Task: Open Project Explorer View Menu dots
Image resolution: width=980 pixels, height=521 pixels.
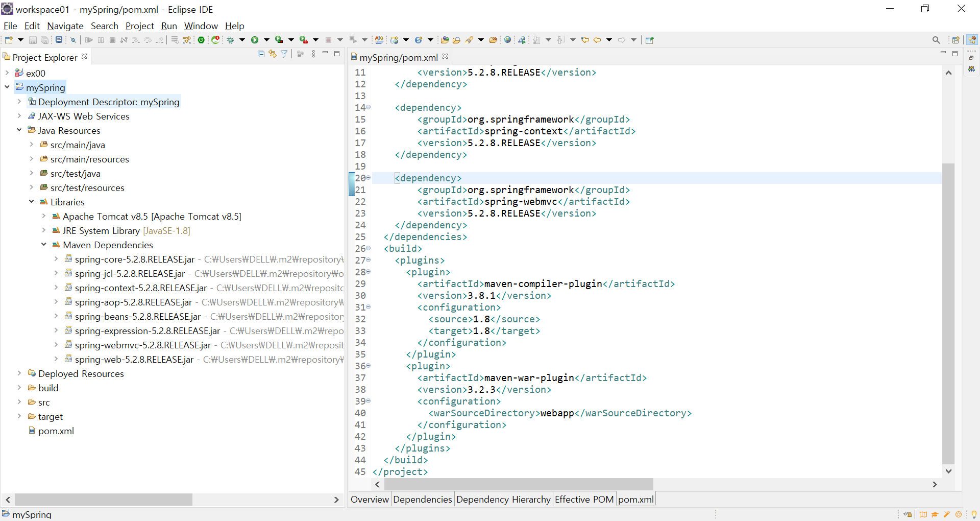Action: coord(313,54)
